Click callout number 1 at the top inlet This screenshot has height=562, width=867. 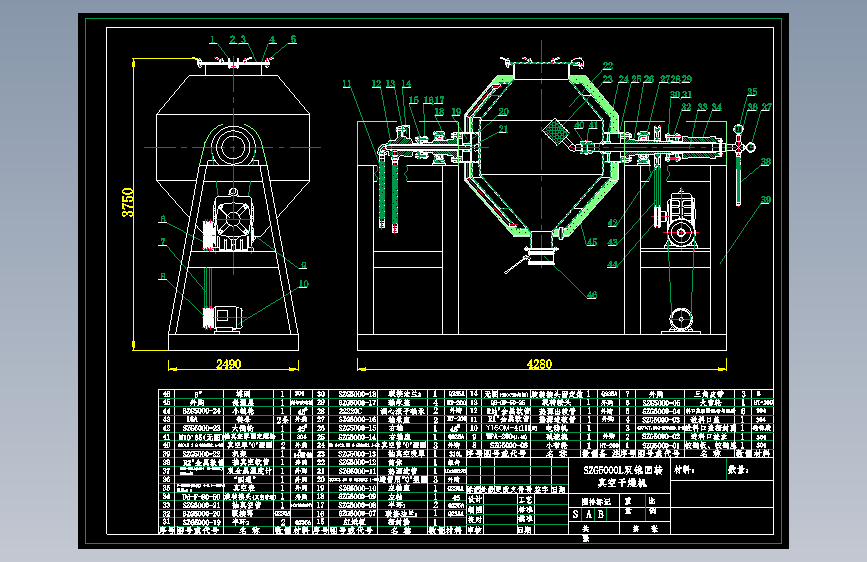coord(212,39)
